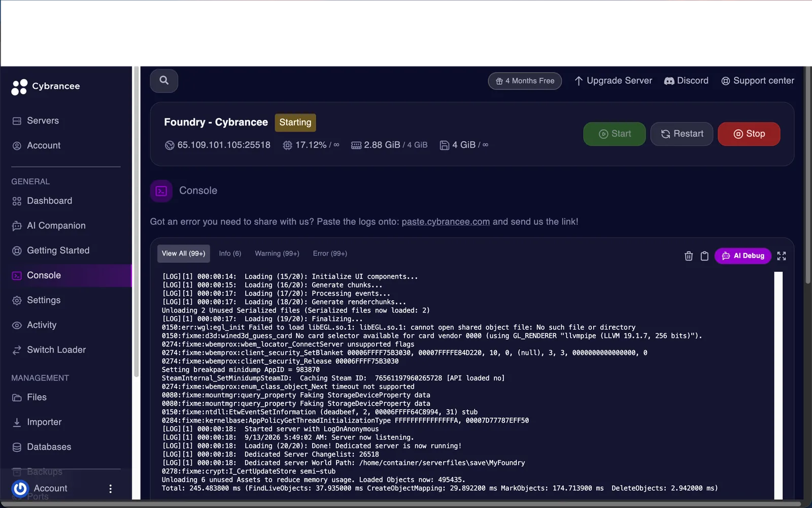Select the View All (99+) tab
Screen dimensions: 812x508
(184, 253)
